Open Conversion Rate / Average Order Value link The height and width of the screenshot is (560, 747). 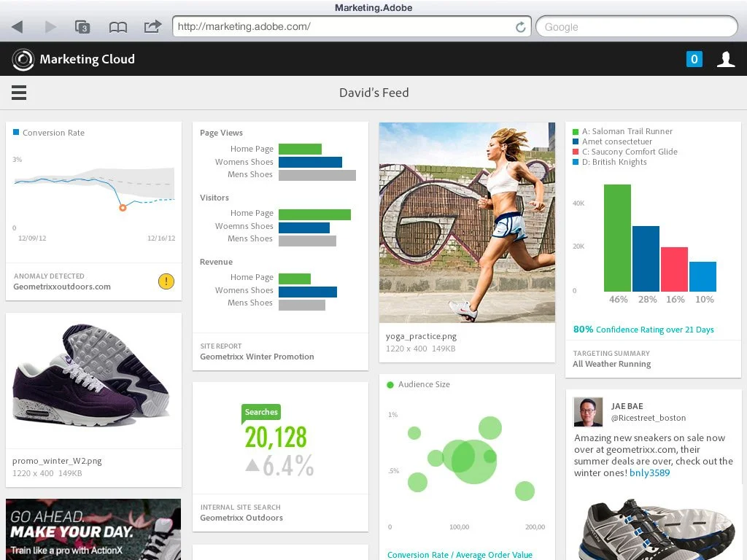460,555
